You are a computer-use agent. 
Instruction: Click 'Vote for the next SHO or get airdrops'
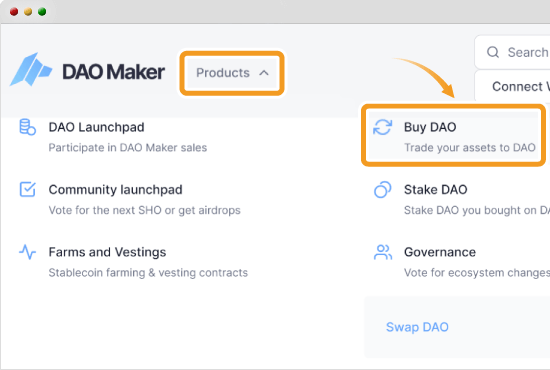click(145, 210)
